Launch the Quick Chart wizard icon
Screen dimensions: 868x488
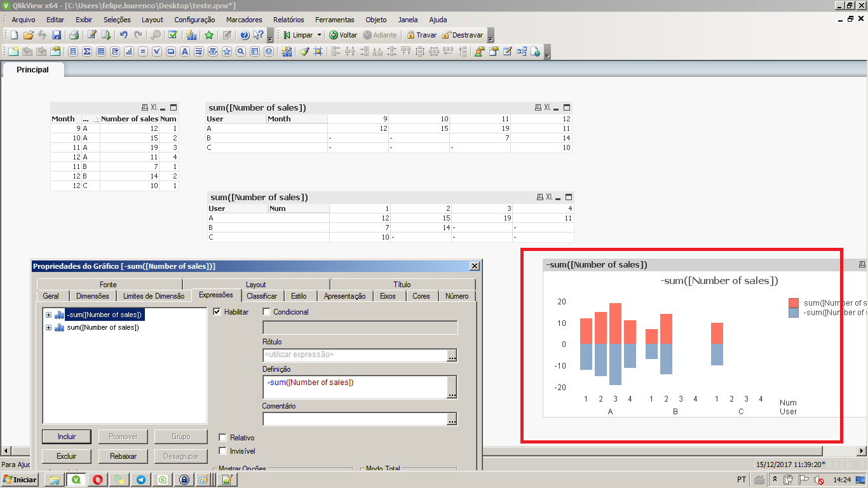tap(191, 35)
